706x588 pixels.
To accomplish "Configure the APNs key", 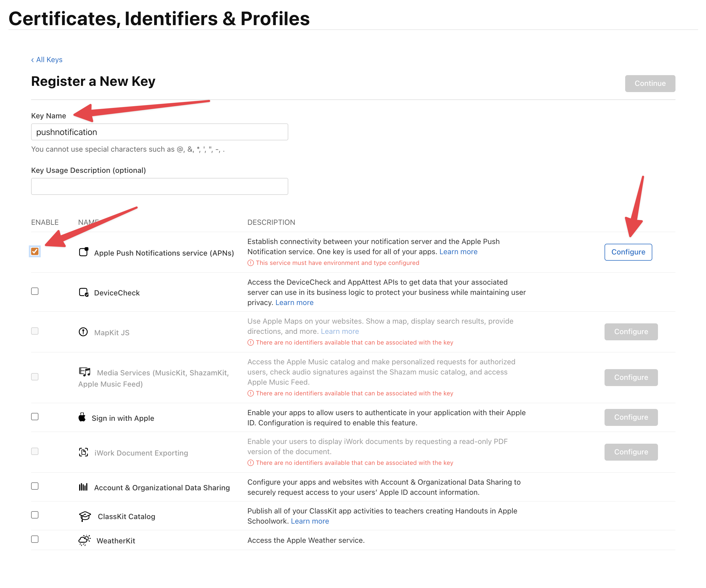I will [x=628, y=252].
